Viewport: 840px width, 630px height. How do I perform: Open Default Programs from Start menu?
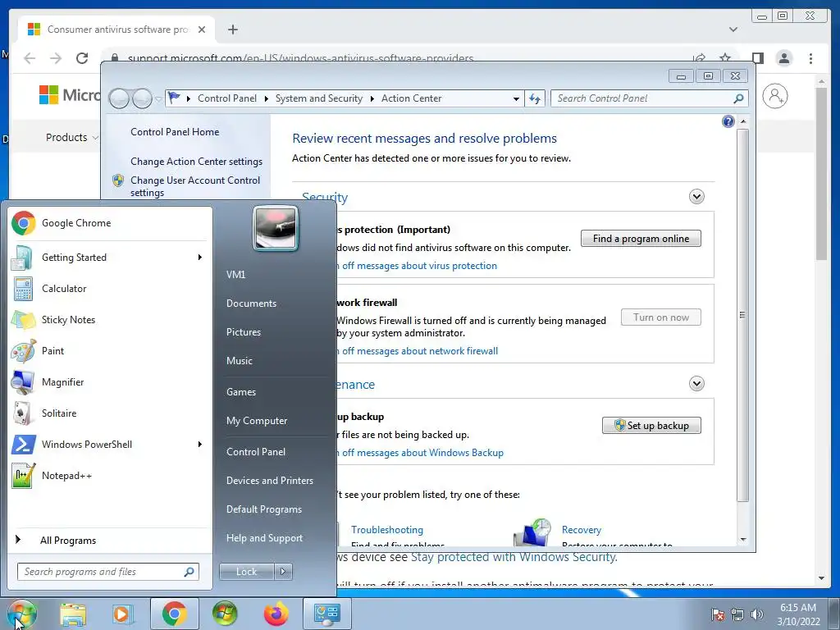click(x=263, y=509)
